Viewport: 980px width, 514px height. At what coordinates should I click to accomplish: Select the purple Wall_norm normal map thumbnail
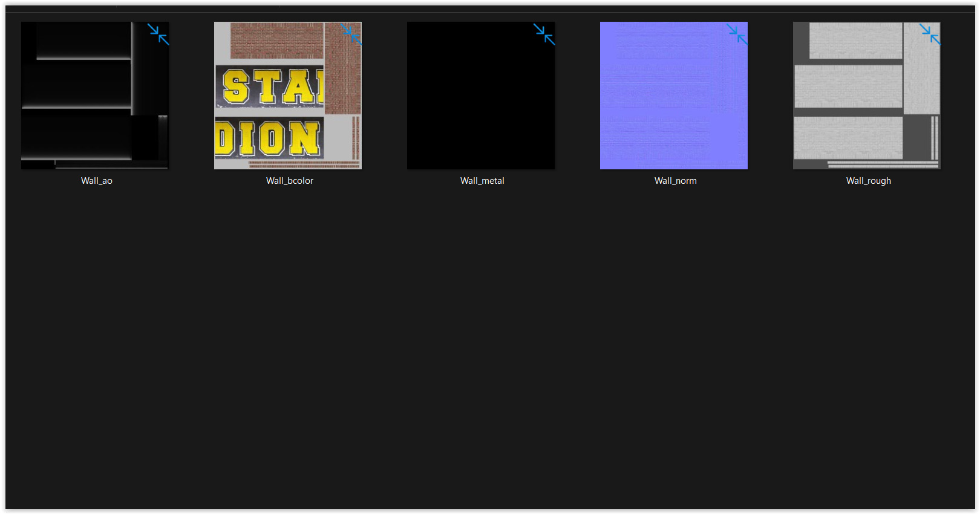click(x=674, y=96)
